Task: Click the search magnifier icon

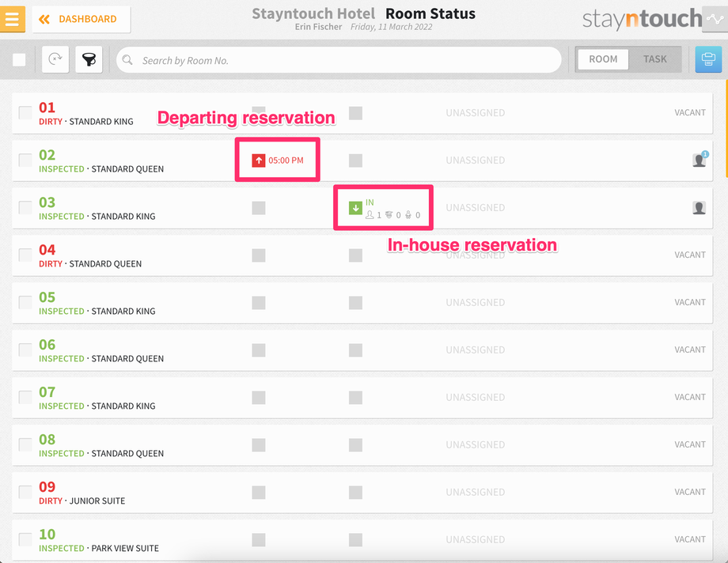Action: 127,60
